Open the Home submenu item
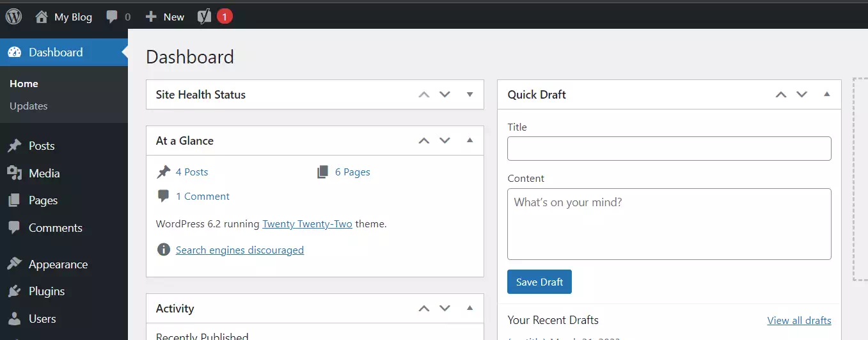The height and width of the screenshot is (340, 868). 24,84
